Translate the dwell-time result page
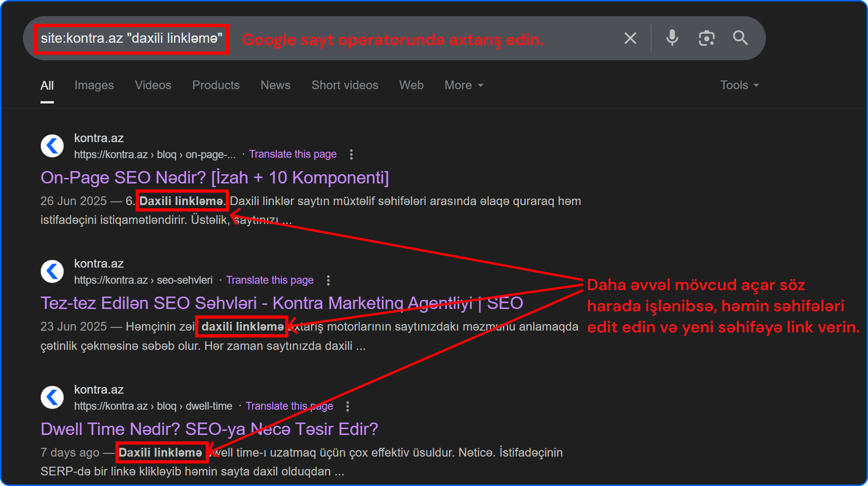Viewport: 868px width, 486px height. (289, 406)
